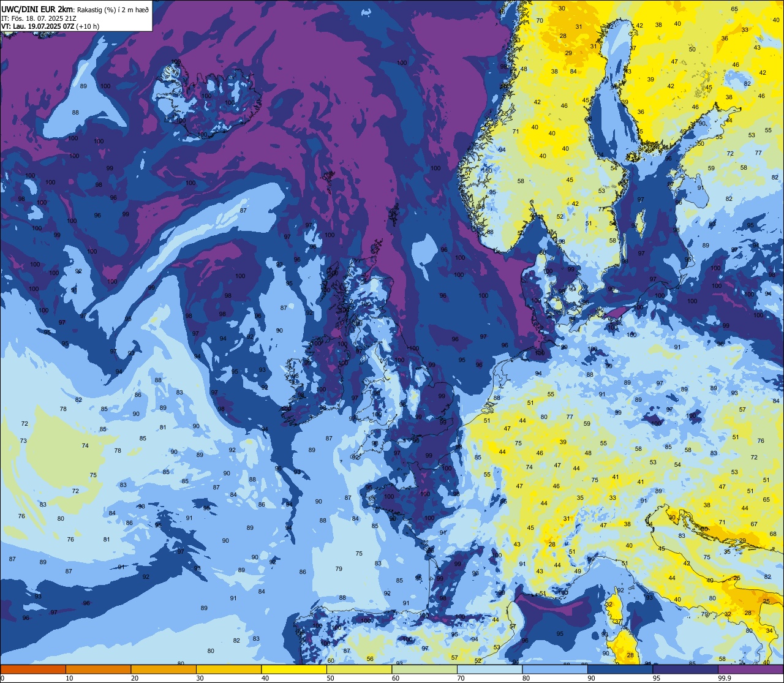Viewport: 784px width, 683px height.
Task: Click the '50' legend scale label
Action: 330,678
